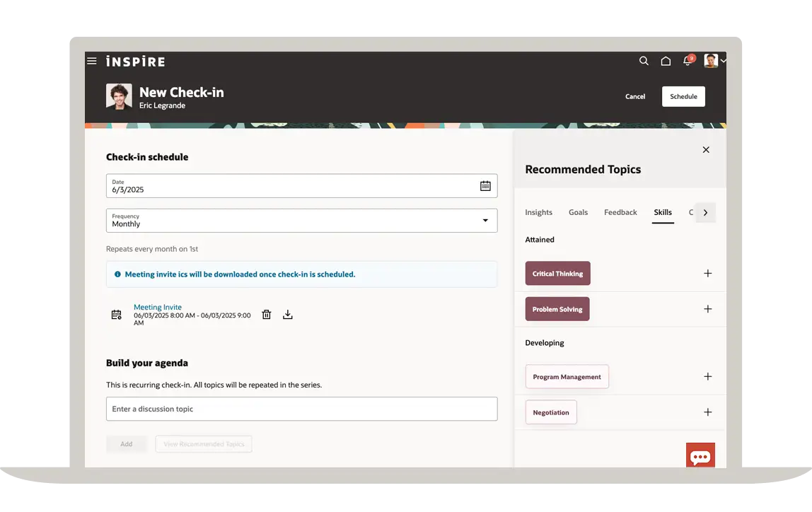Download the meeting invite ics file

click(x=288, y=315)
